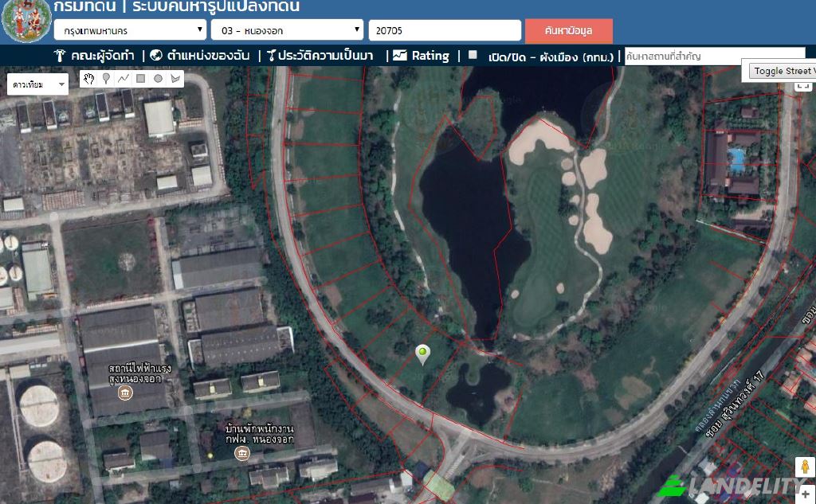The image size is (816, 504).
Task: Pick the circle drawing tool
Action: tap(158, 79)
